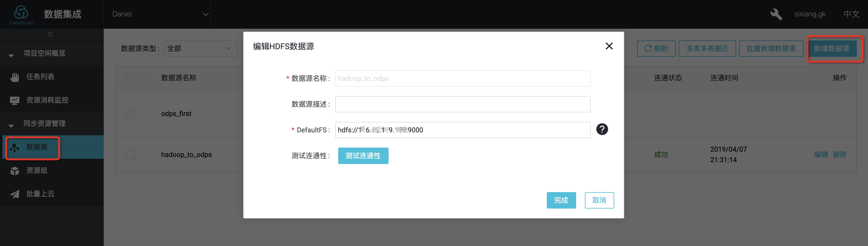Check the odps_first row checkbox
The image size is (868, 246).
(x=130, y=114)
